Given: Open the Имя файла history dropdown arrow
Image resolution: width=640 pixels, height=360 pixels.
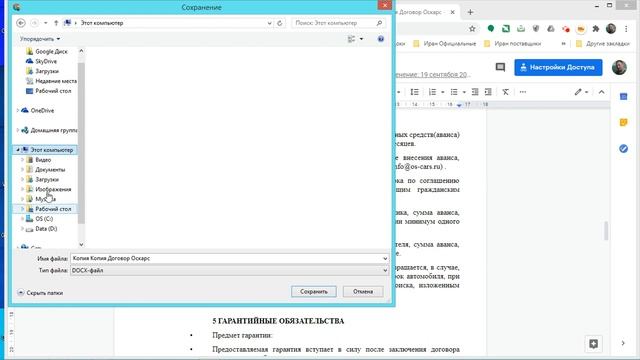Looking at the screenshot, I should (x=385, y=258).
